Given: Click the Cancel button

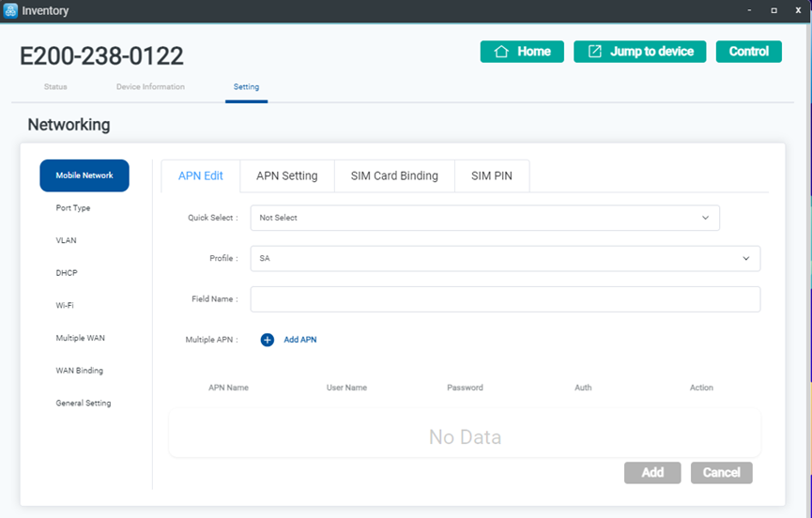Looking at the screenshot, I should pyautogui.click(x=721, y=473).
